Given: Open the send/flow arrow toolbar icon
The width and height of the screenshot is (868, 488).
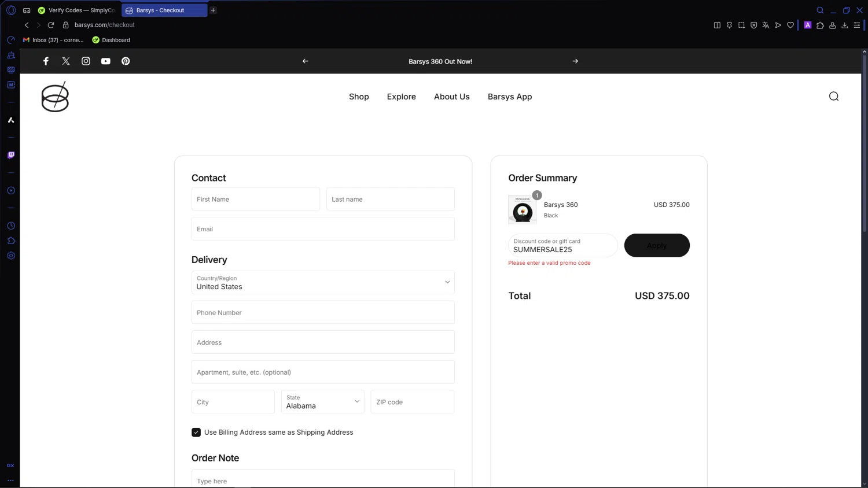Looking at the screenshot, I should (778, 25).
